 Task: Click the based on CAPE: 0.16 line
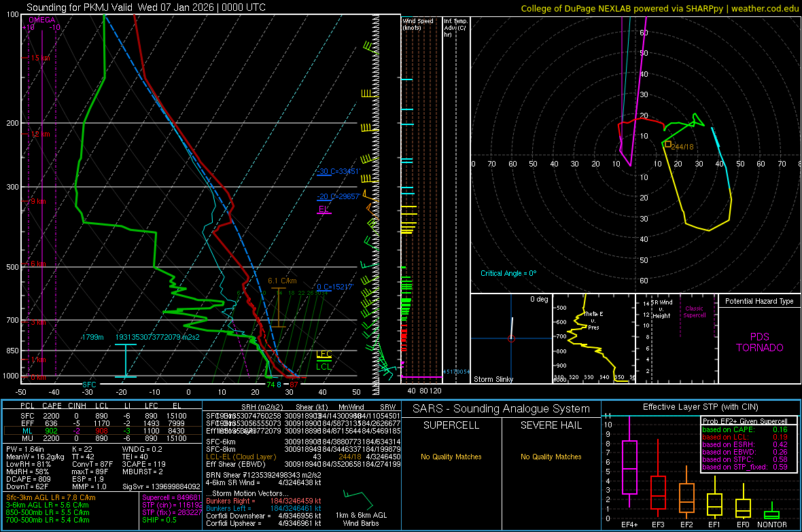745,429
